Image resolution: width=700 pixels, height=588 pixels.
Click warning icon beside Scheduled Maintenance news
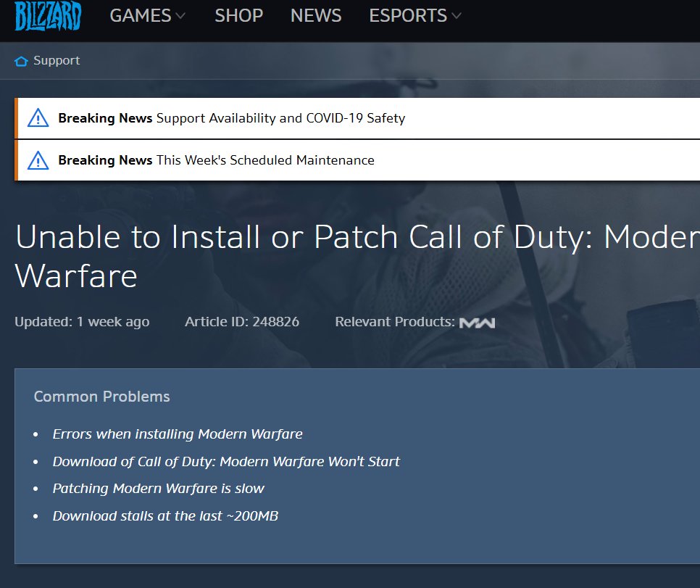(38, 160)
